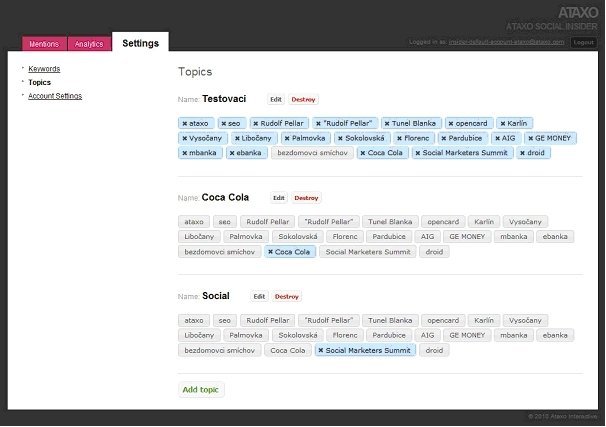Open the Keywords settings page
Screen dimensions: 606x427
tap(44, 69)
